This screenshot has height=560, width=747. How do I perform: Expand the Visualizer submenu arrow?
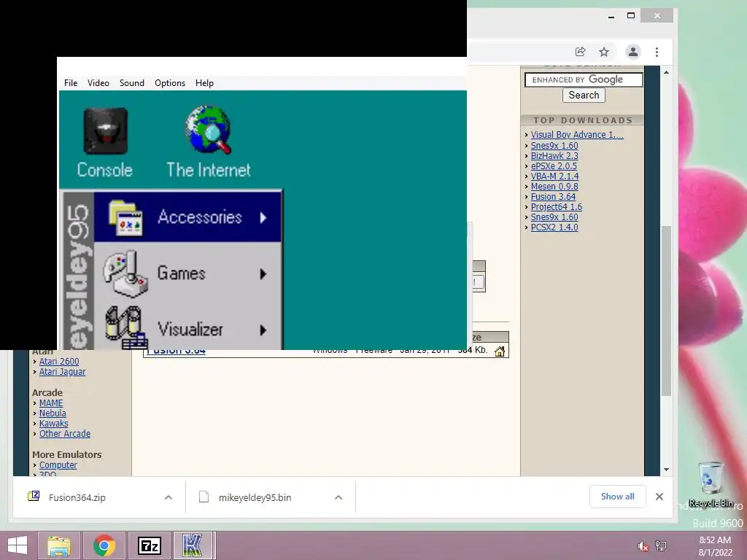263,330
